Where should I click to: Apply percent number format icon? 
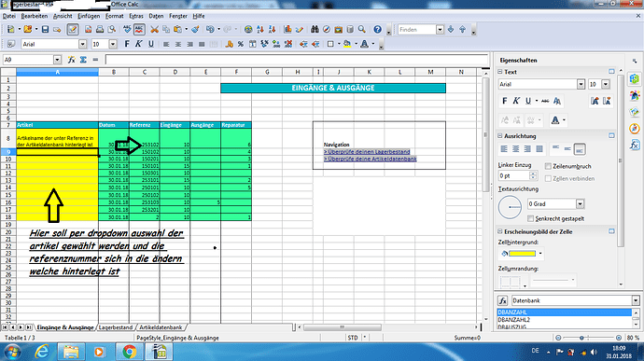[x=241, y=44]
